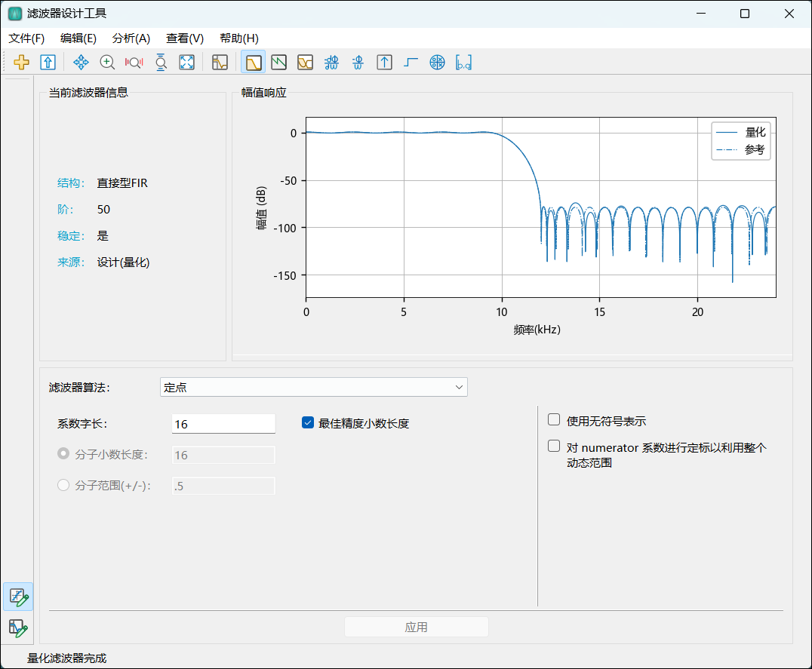Show the phase response plot
The height and width of the screenshot is (669, 812).
click(279, 63)
